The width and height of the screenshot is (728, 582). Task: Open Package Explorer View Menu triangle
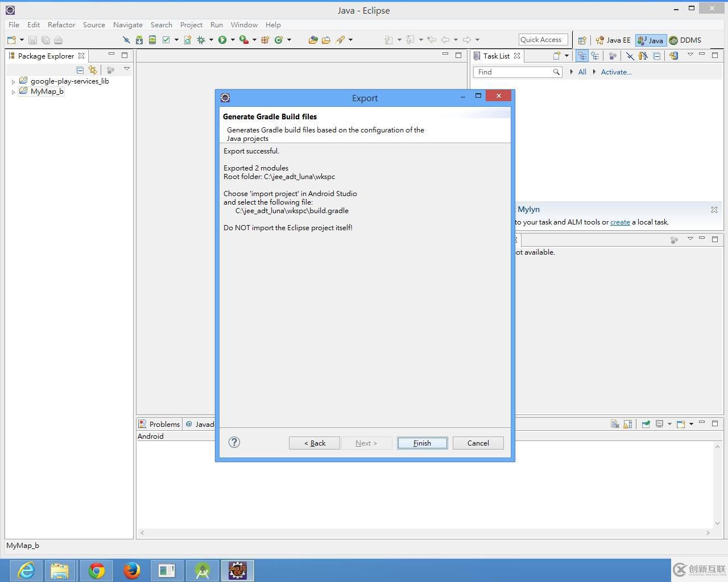127,69
